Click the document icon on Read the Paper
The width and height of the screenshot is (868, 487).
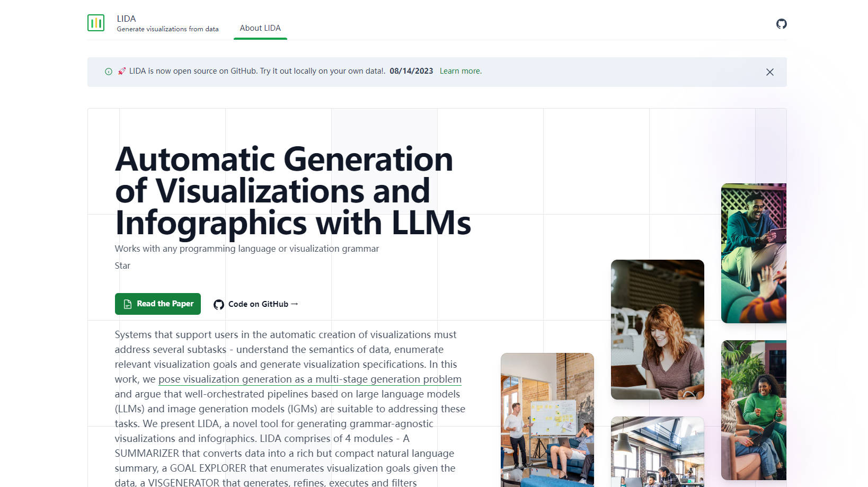128,304
